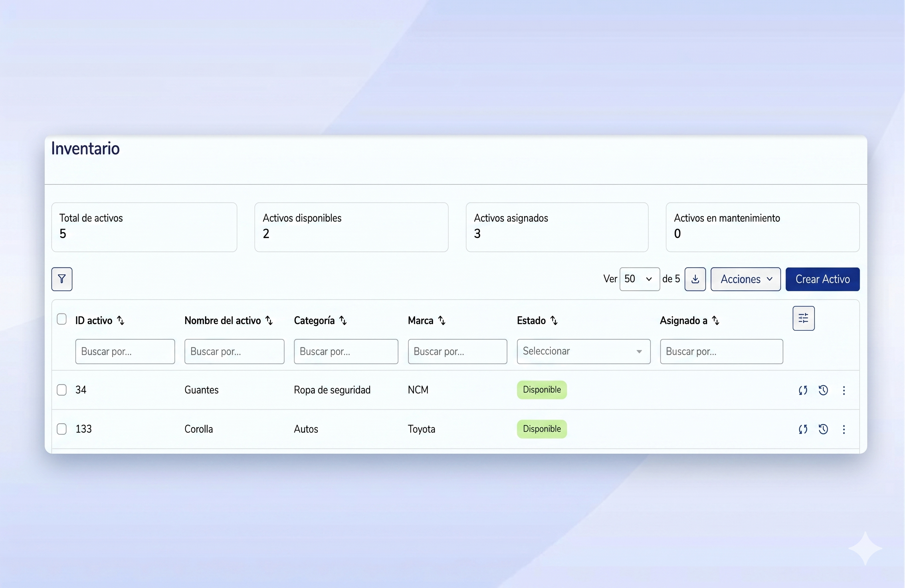
Task: Check the box for asset 34
Action: 62,390
